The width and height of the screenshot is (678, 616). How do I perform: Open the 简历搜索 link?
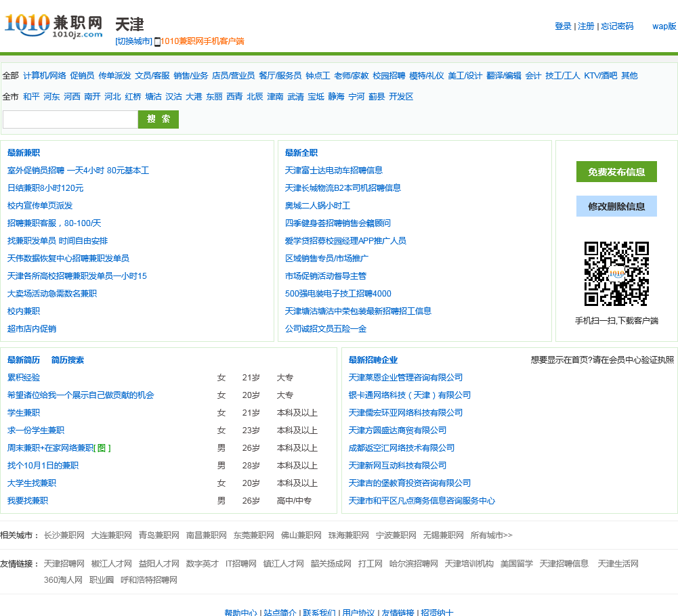coord(68,359)
